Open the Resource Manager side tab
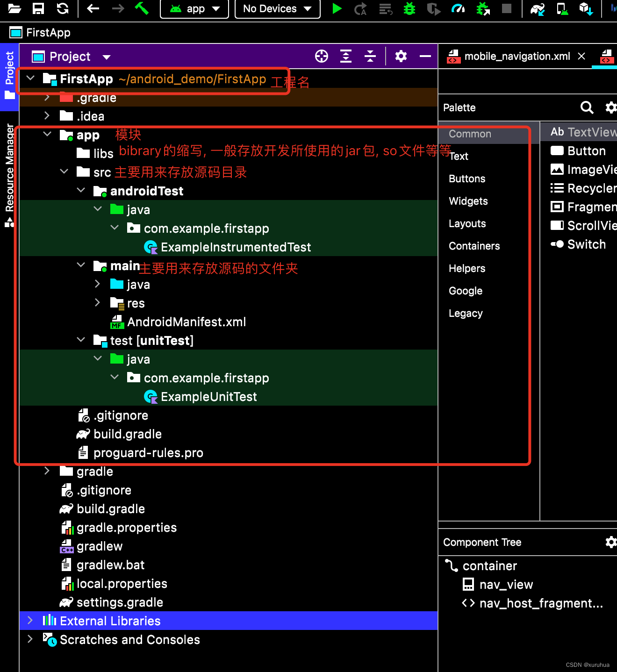The width and height of the screenshot is (617, 672). tap(9, 175)
